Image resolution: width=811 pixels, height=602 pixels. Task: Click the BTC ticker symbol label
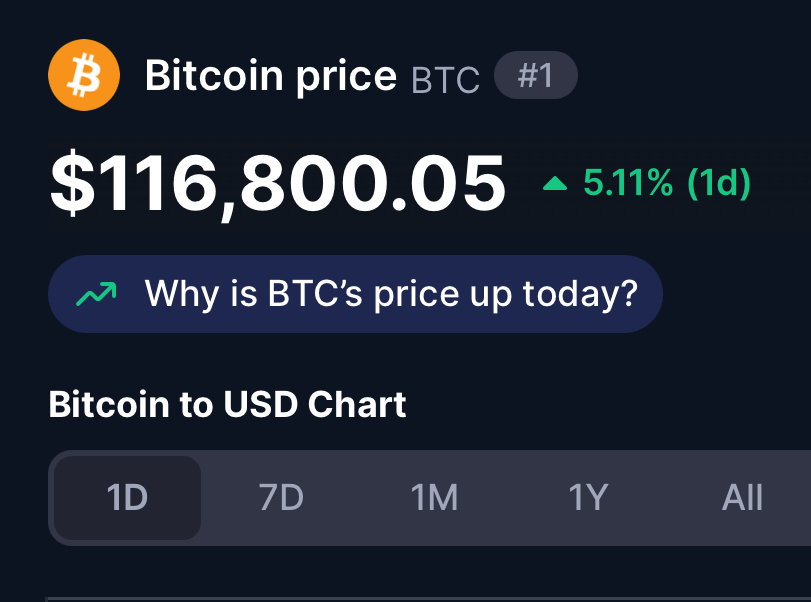tap(445, 80)
